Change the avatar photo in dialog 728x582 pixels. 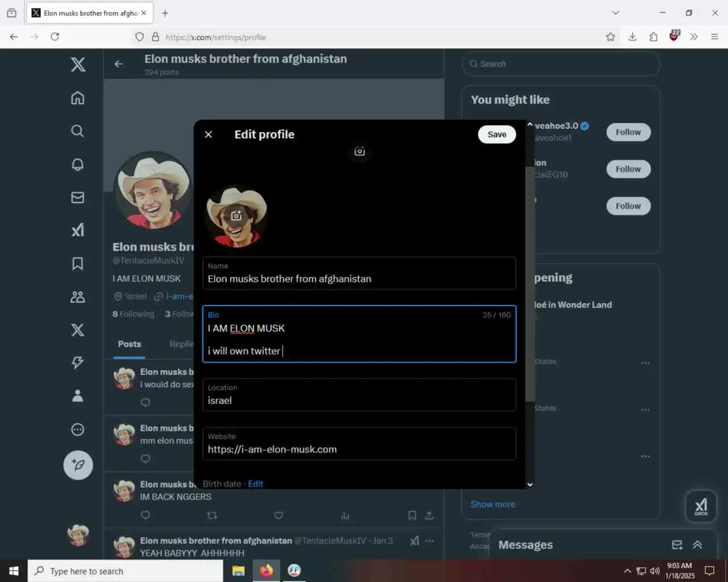pos(237,215)
